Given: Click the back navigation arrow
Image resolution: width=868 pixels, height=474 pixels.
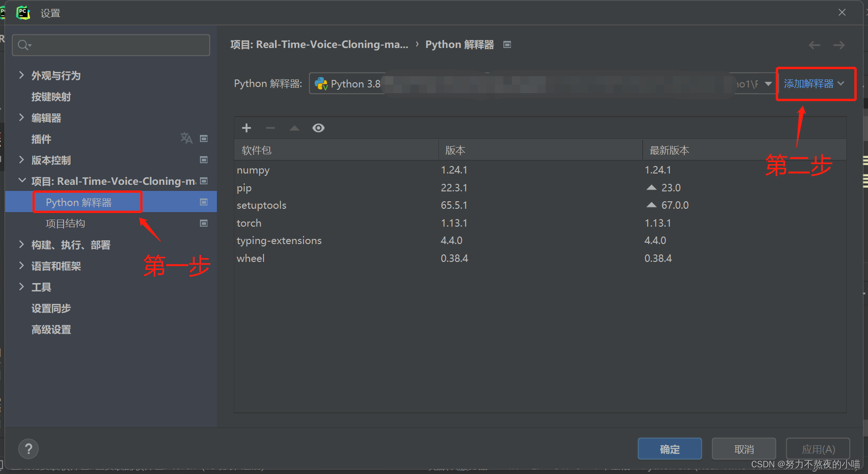Looking at the screenshot, I should click(814, 45).
